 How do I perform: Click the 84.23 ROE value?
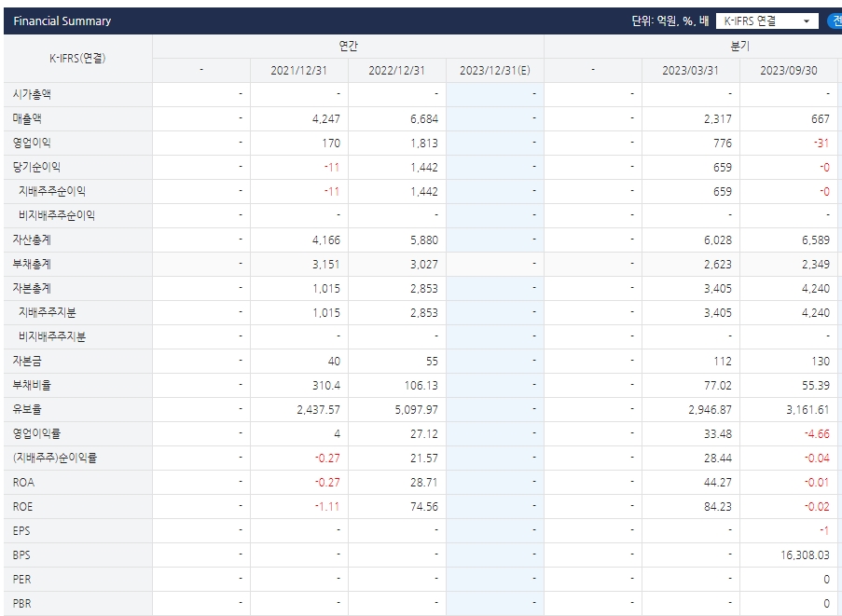pos(718,507)
